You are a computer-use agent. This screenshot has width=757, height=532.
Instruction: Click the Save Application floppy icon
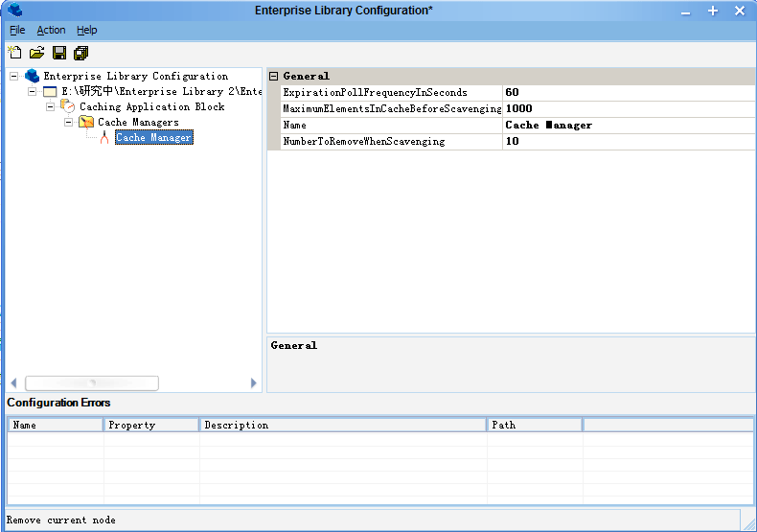(59, 53)
